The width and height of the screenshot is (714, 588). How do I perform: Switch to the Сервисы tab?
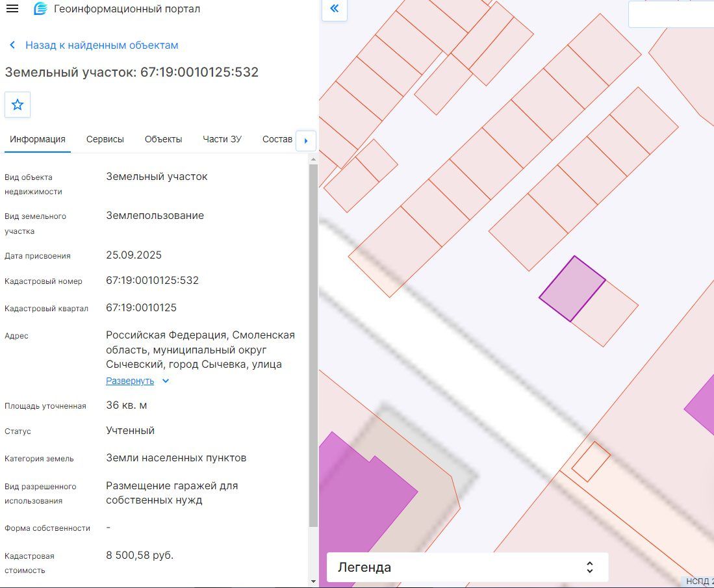pos(105,140)
